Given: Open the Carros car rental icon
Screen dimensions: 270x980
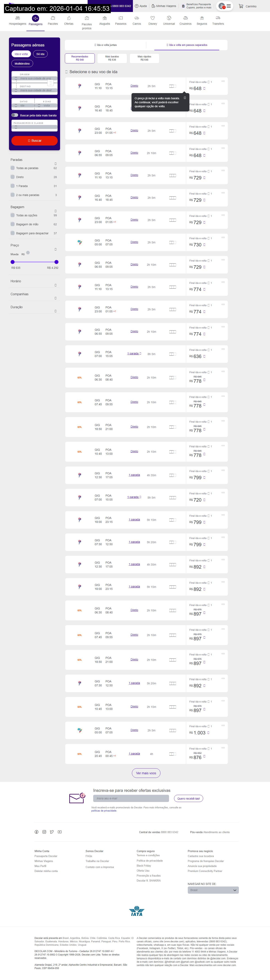Looking at the screenshot, I should (137, 18).
